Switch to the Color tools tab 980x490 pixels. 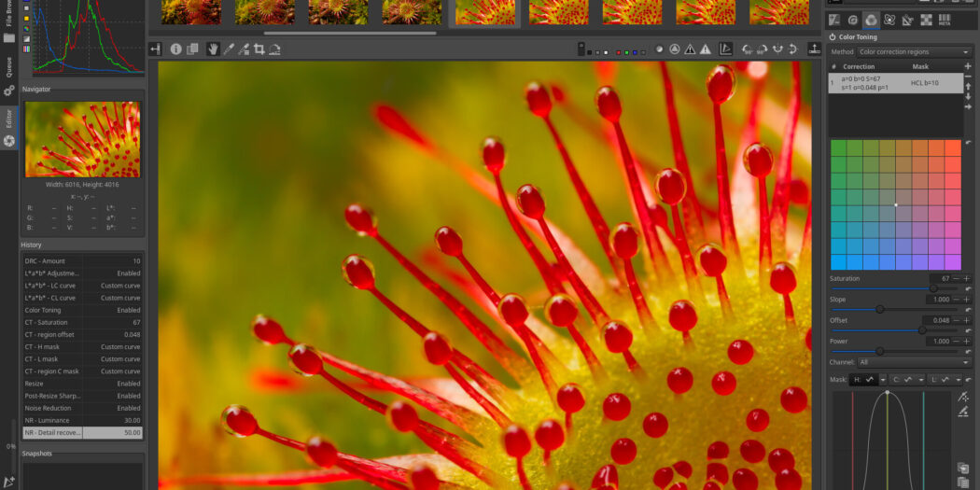point(871,20)
